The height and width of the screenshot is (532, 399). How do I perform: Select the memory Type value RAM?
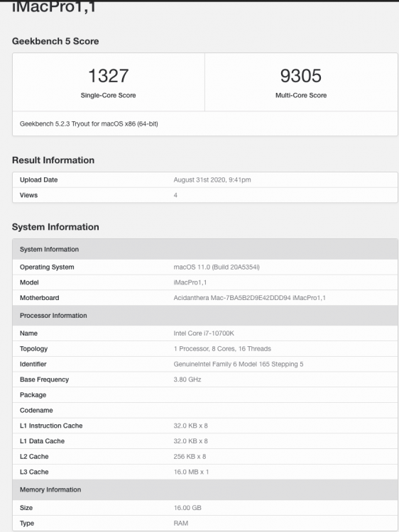(181, 523)
